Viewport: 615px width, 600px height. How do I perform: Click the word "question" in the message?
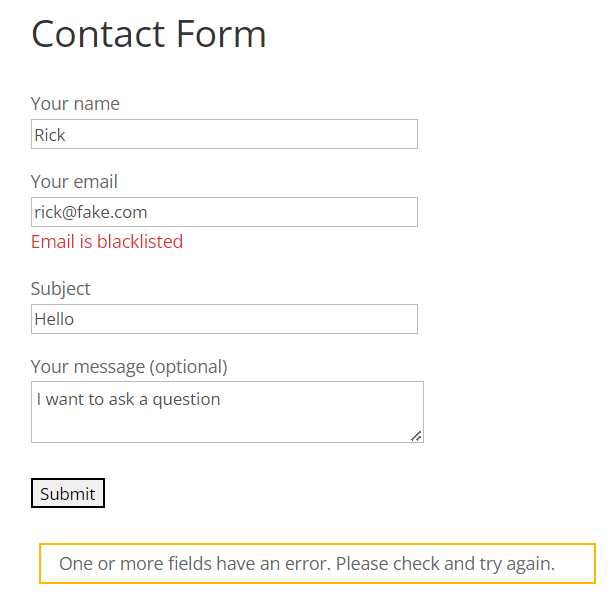pyautogui.click(x=186, y=400)
